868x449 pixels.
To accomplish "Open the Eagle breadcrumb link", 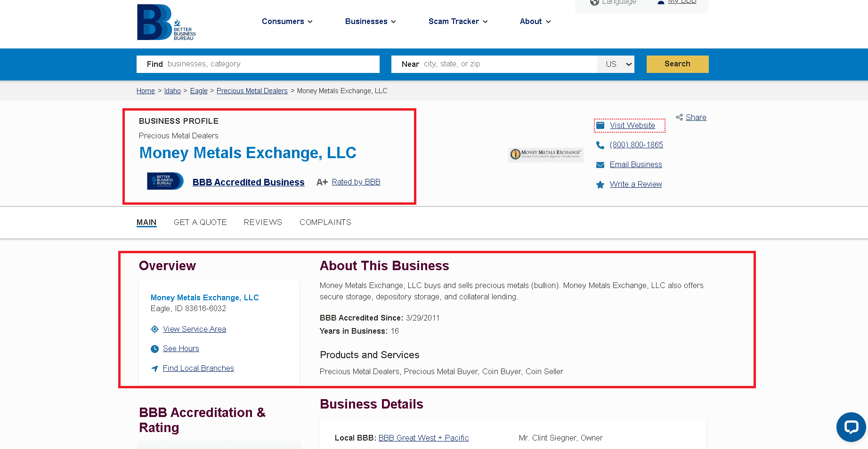I will click(199, 91).
